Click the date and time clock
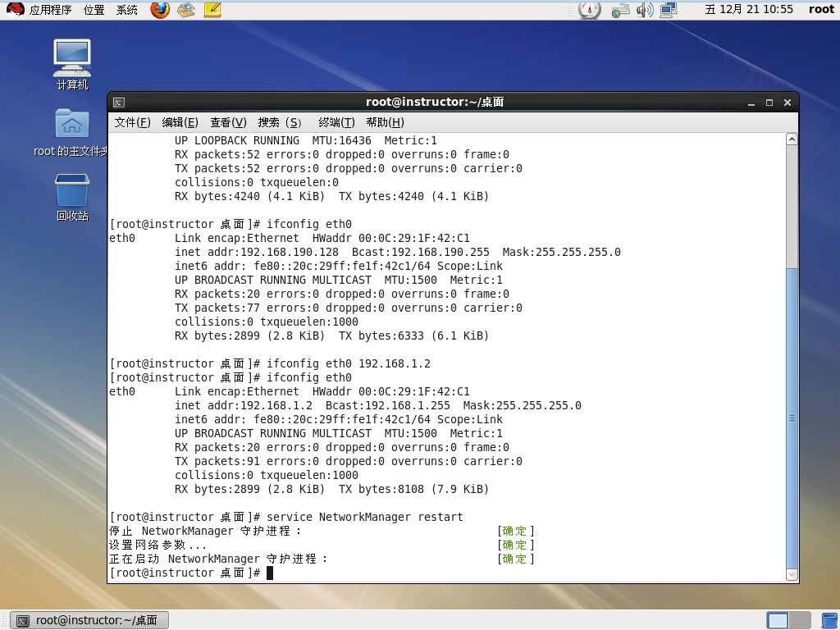 click(748, 9)
